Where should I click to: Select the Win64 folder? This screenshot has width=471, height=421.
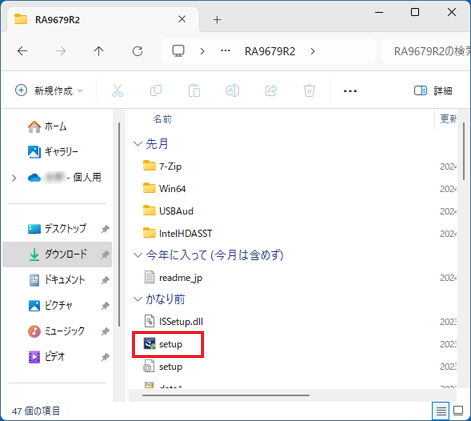coord(164,188)
